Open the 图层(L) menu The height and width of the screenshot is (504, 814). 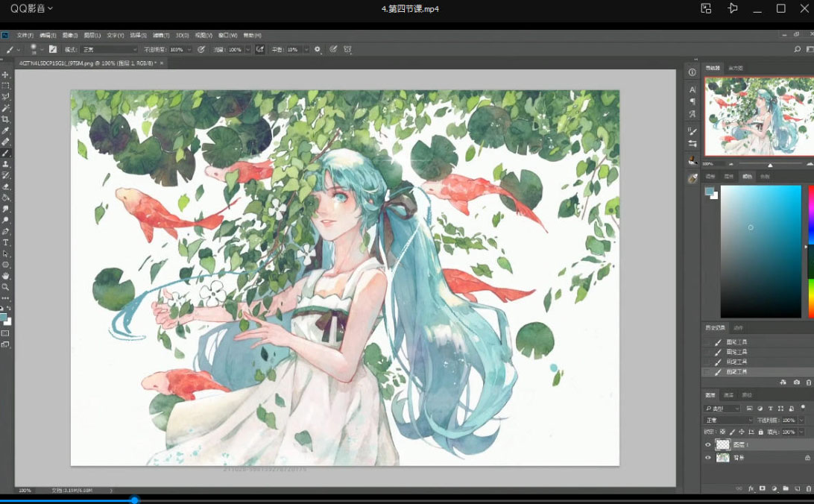(92, 35)
